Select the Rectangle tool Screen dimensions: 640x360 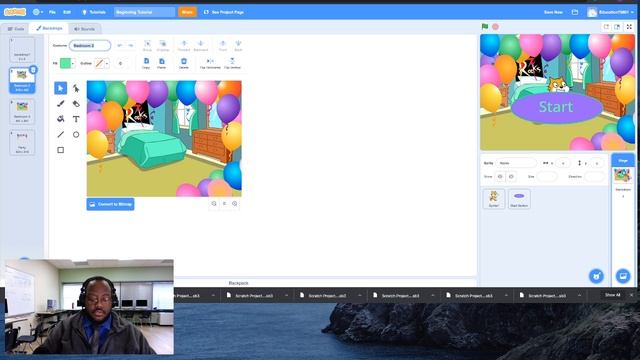[60, 150]
